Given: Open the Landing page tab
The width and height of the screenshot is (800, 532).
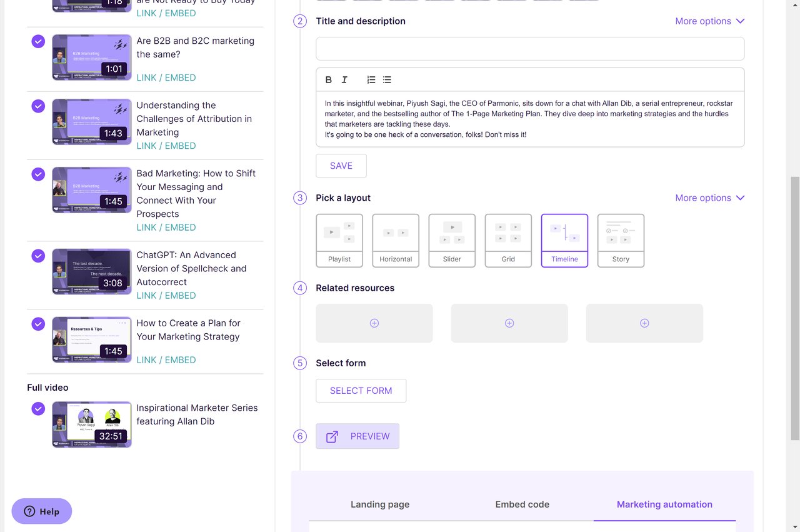Looking at the screenshot, I should click(x=380, y=504).
